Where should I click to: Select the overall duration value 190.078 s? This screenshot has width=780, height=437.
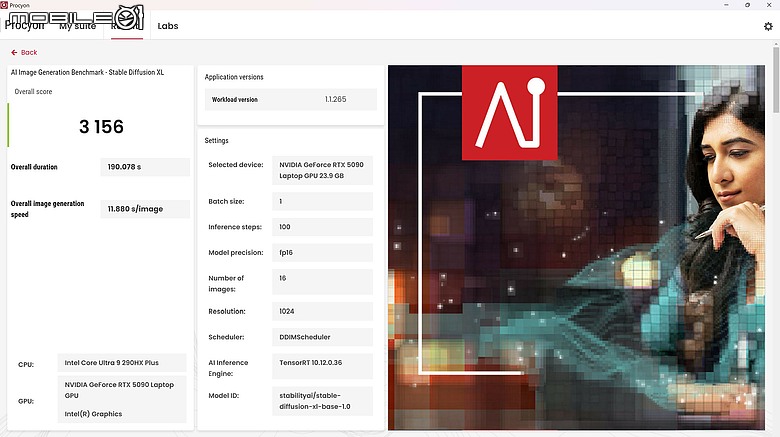pos(145,167)
